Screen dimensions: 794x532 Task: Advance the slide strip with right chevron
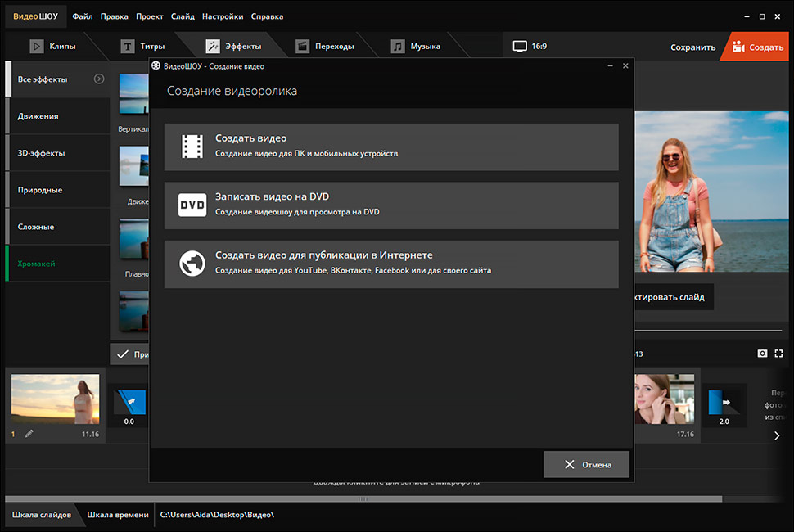(x=777, y=435)
